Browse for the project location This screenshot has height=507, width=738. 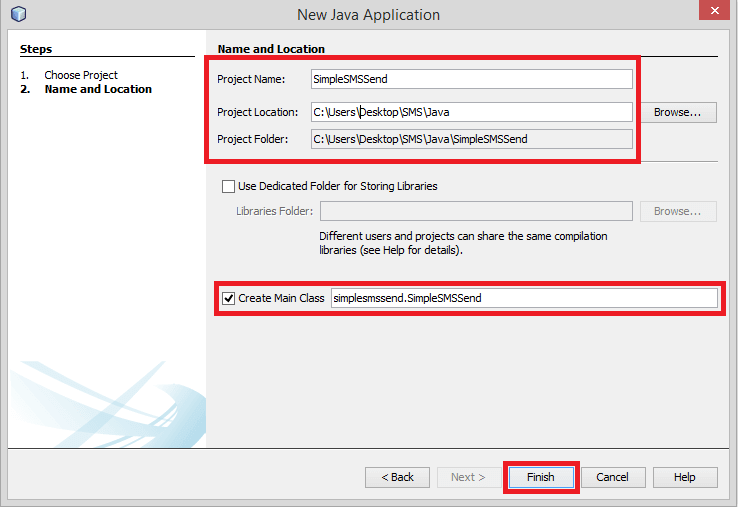pos(678,112)
